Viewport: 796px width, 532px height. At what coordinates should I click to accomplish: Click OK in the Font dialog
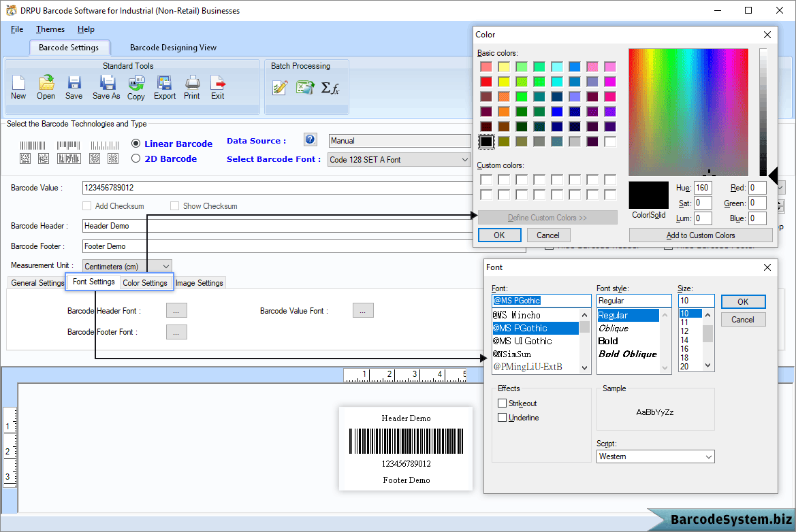pos(743,302)
